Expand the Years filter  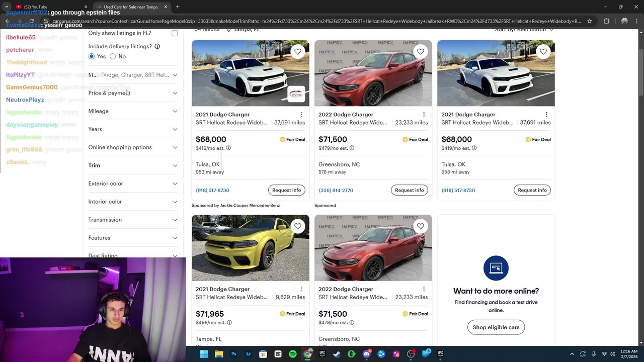coord(133,129)
